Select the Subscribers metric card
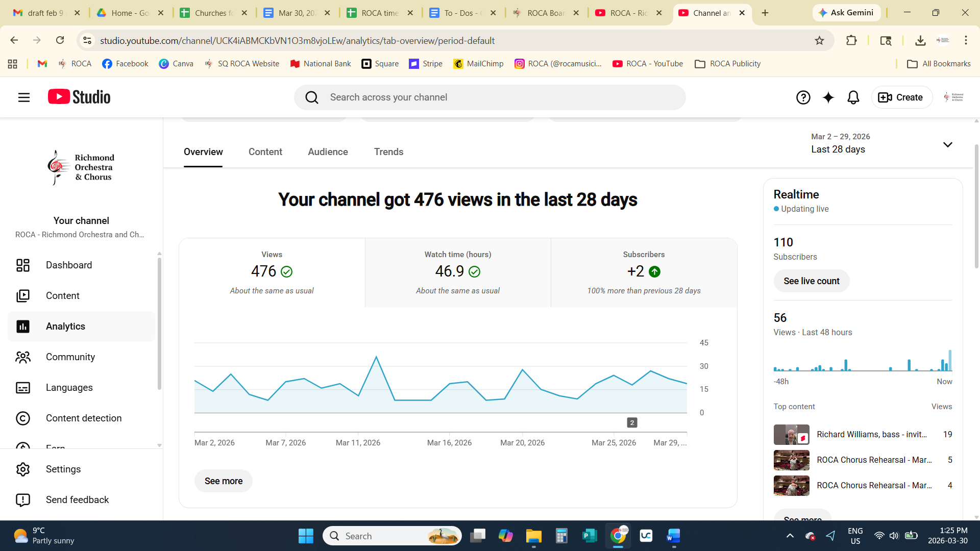The image size is (980, 551). [644, 272]
